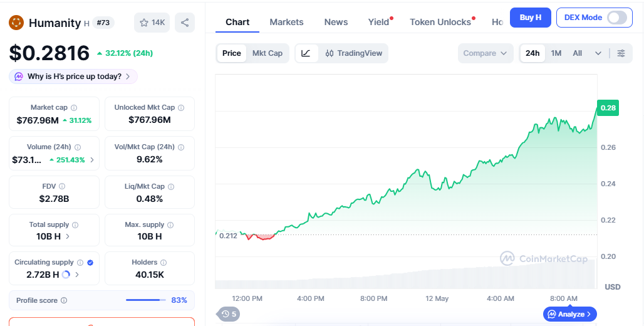
Task: Click the 12 May date axis label
Action: point(437,298)
